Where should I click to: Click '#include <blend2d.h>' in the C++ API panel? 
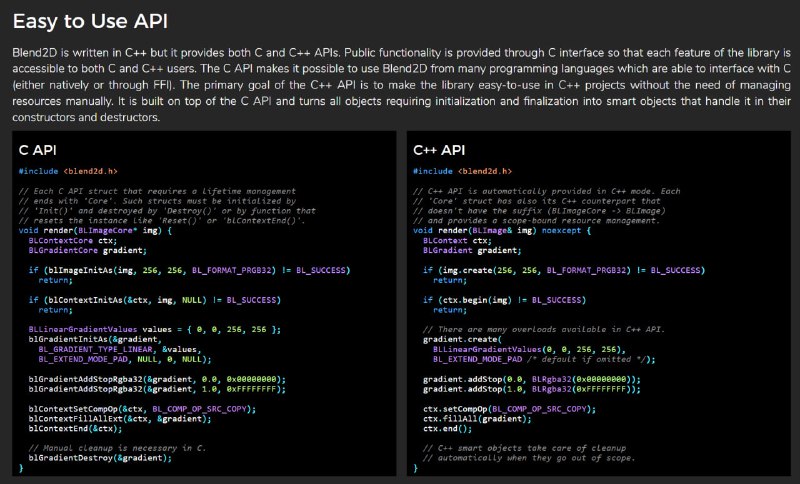463,171
